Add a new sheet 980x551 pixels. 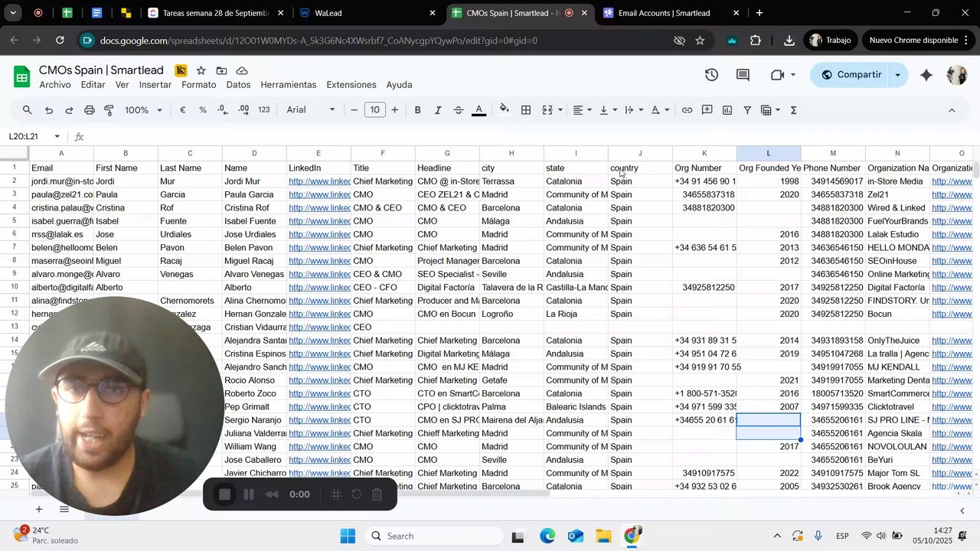(x=38, y=510)
